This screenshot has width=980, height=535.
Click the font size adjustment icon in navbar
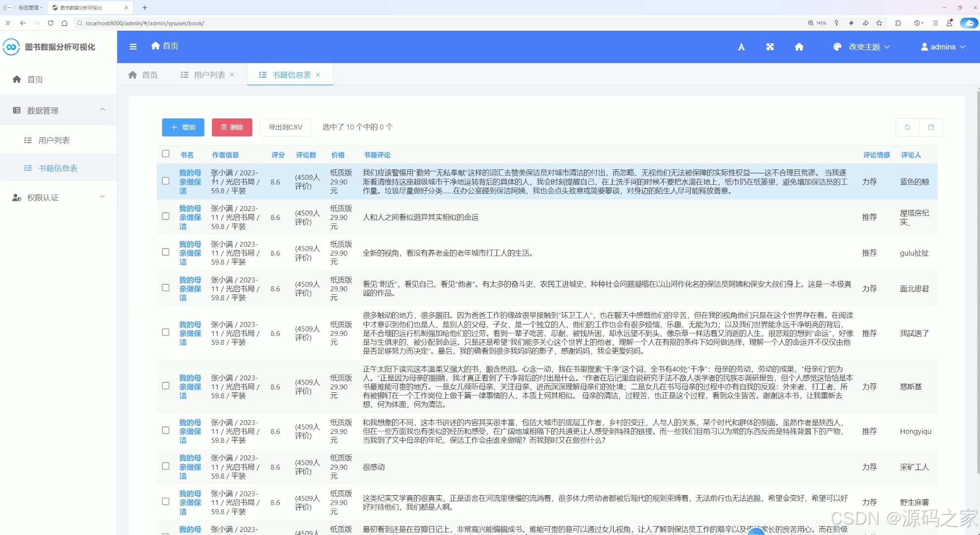[x=741, y=47]
